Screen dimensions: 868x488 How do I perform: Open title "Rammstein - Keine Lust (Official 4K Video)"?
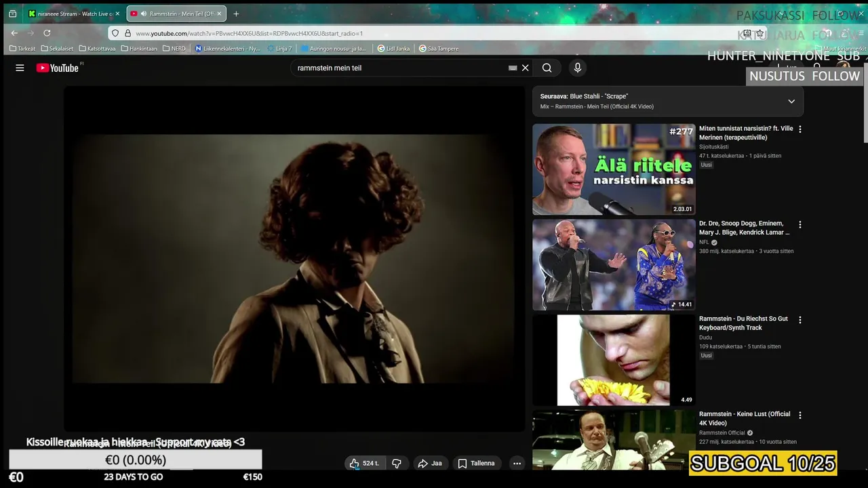pos(745,418)
